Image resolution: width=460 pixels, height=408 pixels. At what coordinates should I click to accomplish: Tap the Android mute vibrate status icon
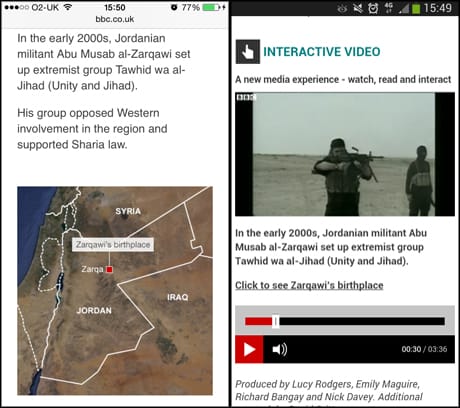(358, 8)
